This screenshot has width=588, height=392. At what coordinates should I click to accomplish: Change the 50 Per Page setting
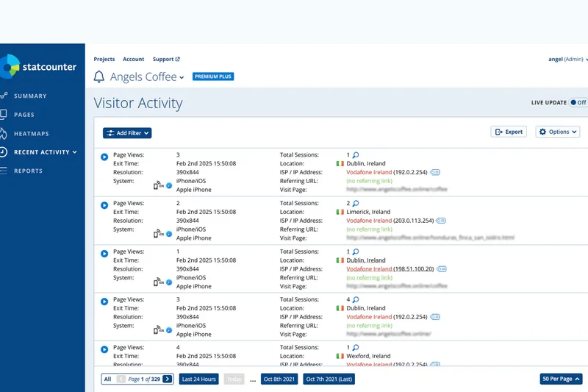561,379
